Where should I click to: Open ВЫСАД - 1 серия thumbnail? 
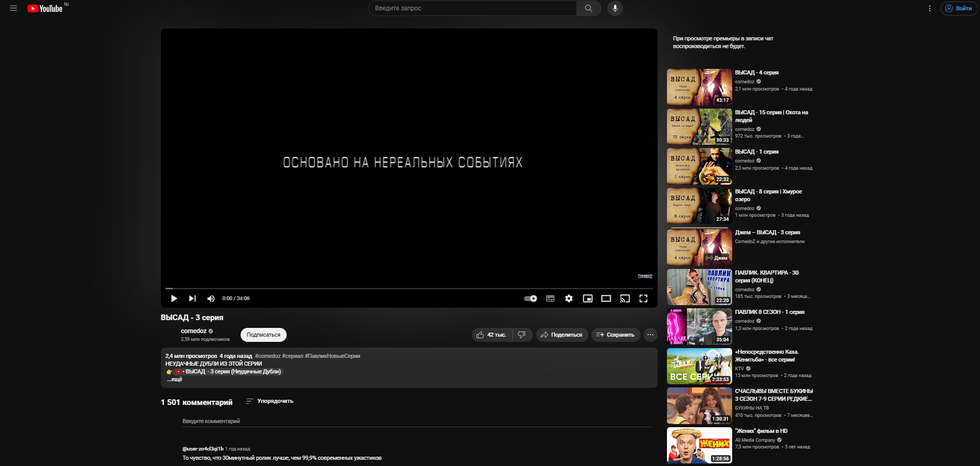pos(699,166)
